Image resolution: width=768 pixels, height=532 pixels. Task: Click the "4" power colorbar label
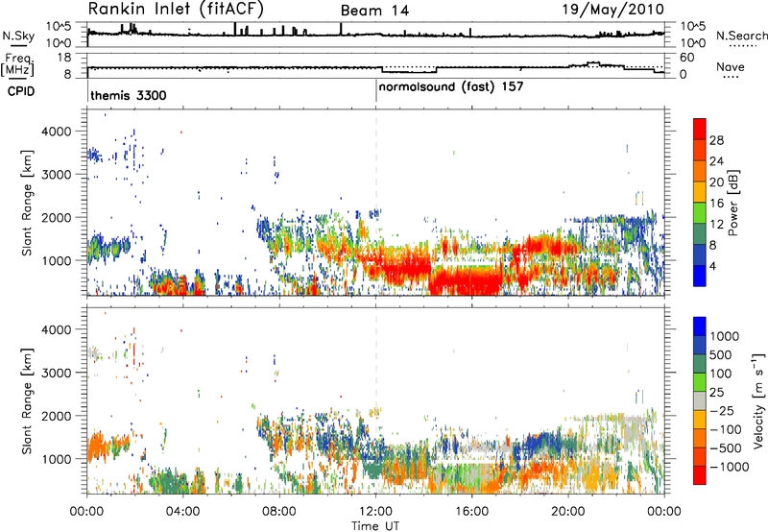pos(712,266)
